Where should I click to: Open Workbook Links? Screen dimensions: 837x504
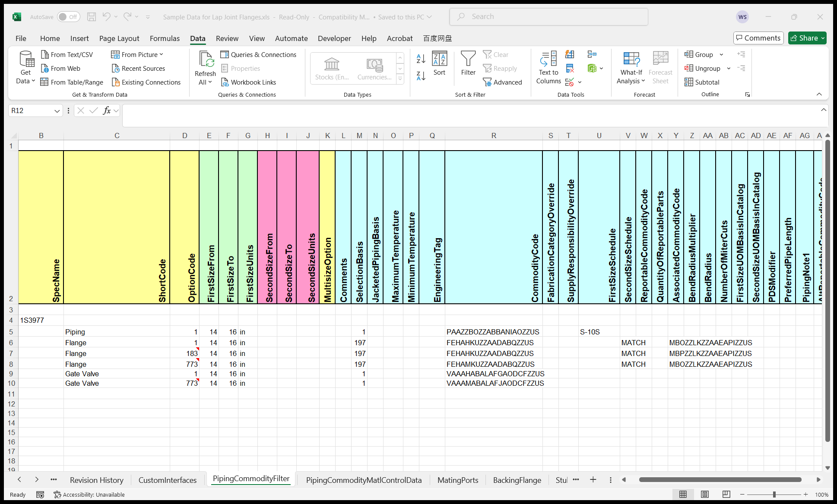tap(248, 82)
